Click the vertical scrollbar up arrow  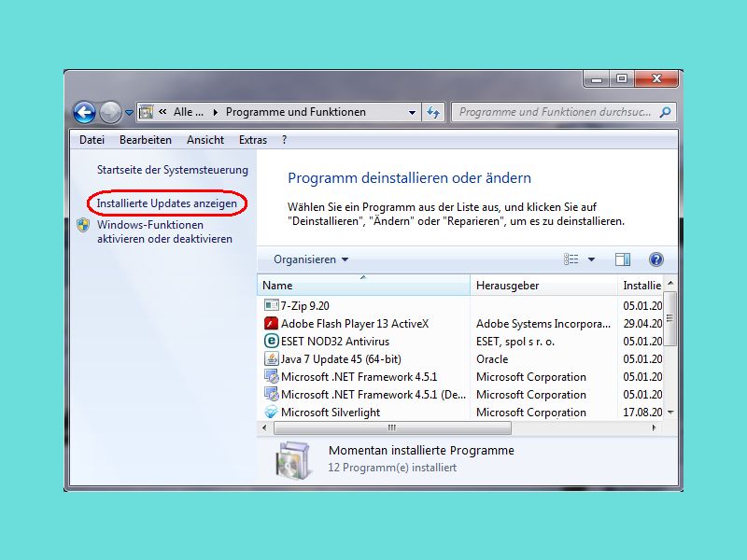tap(670, 284)
